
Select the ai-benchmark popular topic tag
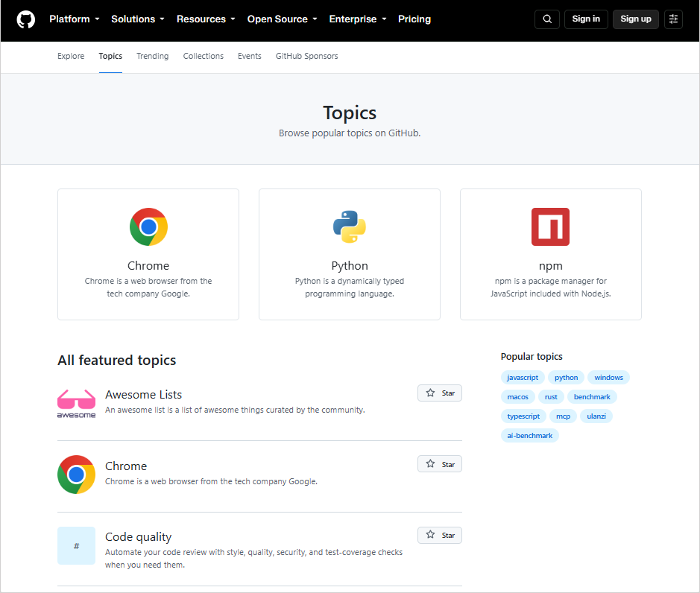click(x=529, y=436)
